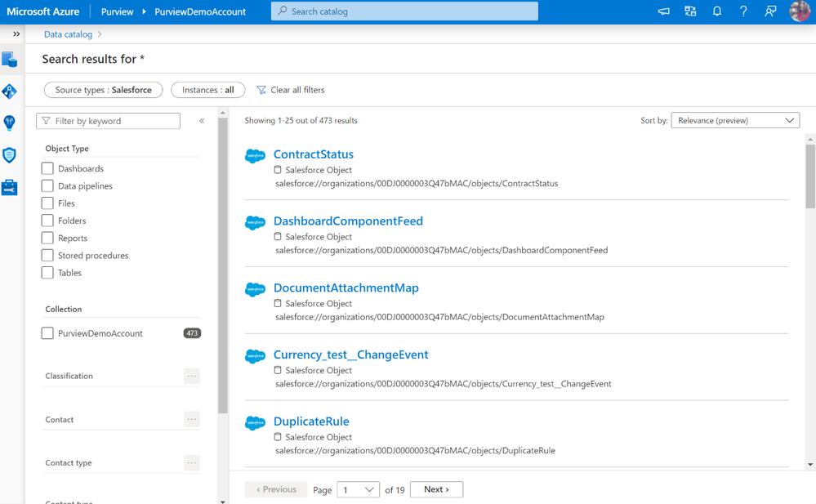Viewport: 816px width, 504px height.
Task: Check the Files object type filter
Action: [x=47, y=203]
